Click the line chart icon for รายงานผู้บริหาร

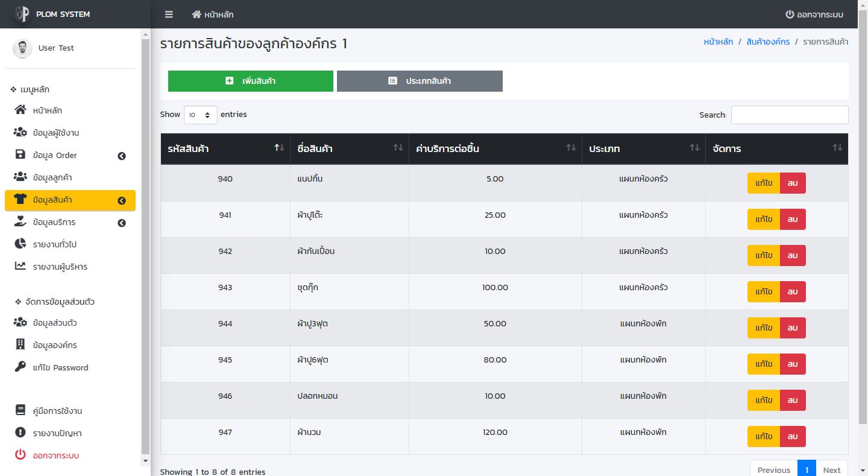(x=20, y=266)
